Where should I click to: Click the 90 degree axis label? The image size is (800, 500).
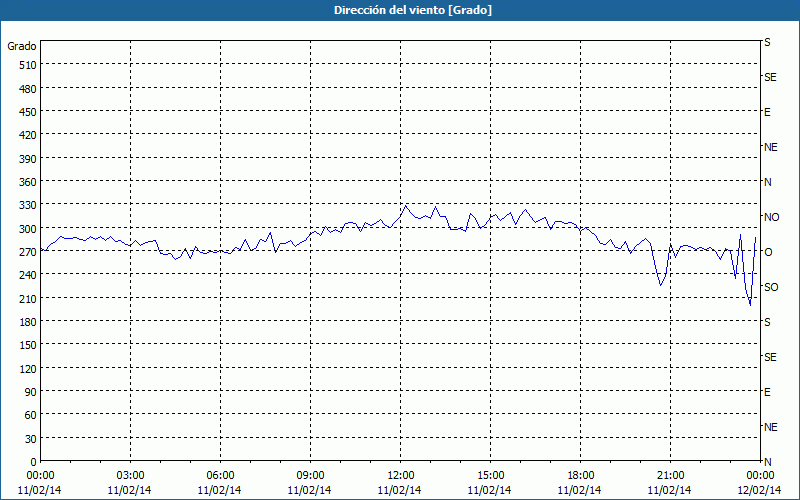[x=31, y=392]
